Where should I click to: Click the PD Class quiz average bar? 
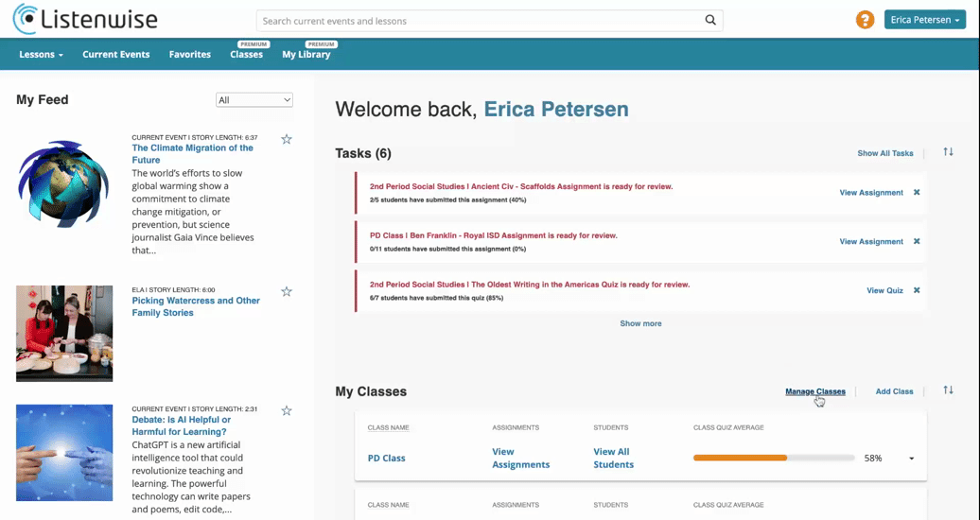(x=774, y=459)
